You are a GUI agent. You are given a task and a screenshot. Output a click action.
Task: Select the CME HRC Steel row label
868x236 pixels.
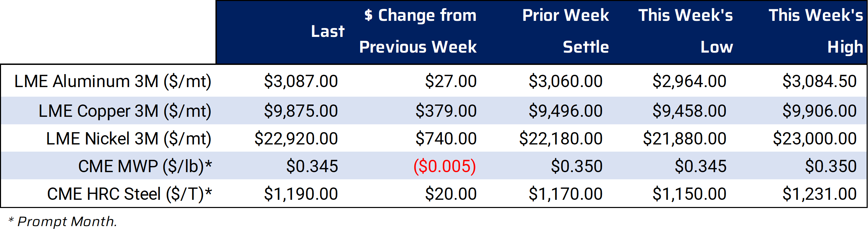(x=130, y=194)
